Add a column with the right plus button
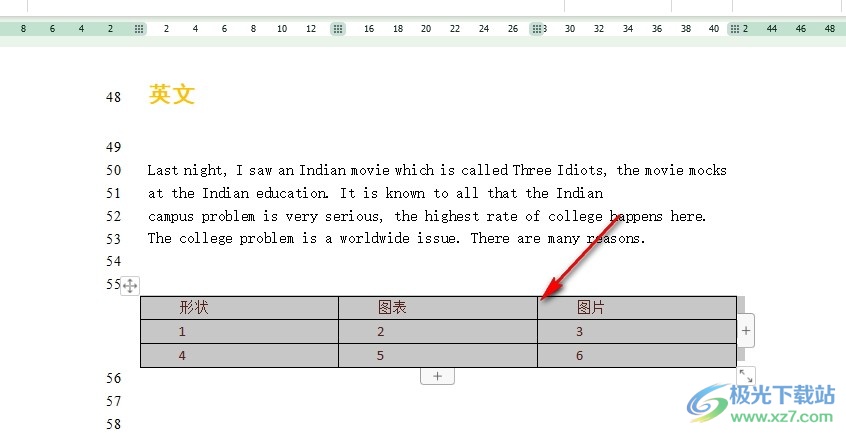 point(746,330)
